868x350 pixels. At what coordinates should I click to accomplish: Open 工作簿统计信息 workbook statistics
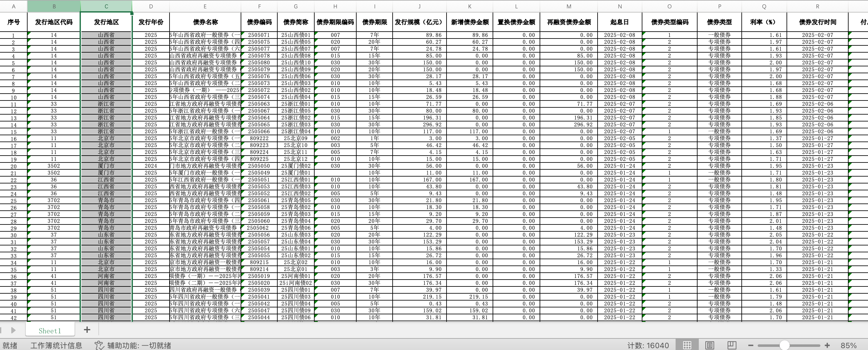(56, 345)
